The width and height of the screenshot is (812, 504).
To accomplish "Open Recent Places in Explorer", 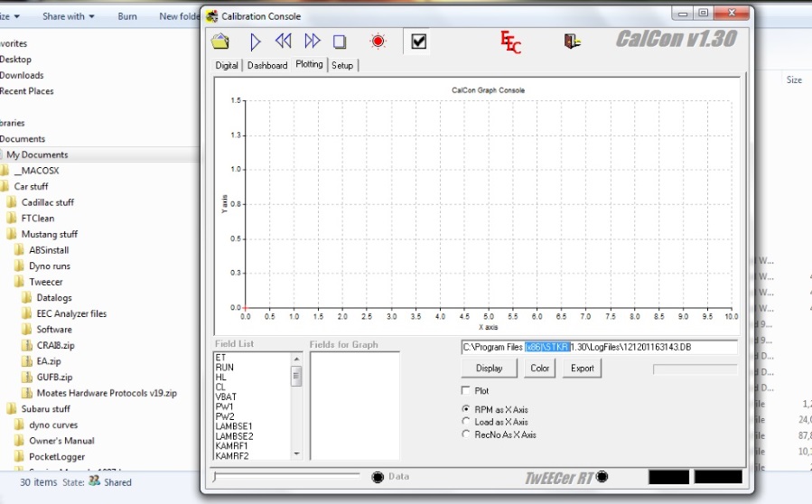I will (26, 91).
